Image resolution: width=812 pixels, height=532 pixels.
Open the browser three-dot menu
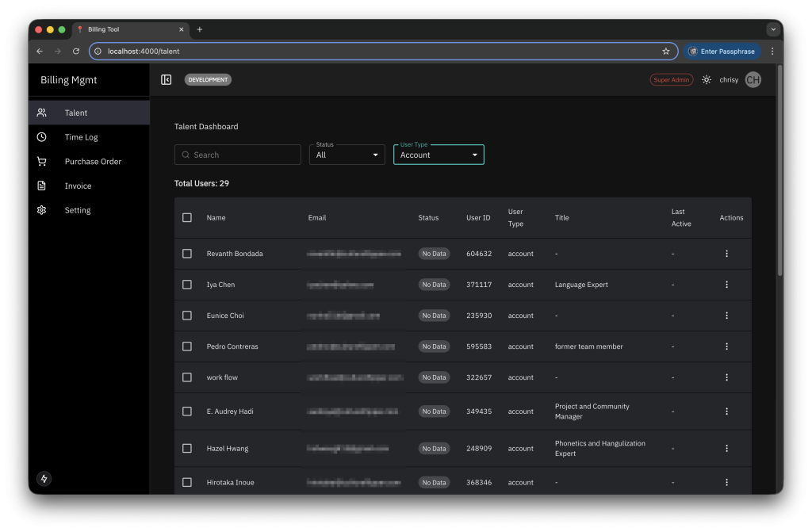(772, 52)
